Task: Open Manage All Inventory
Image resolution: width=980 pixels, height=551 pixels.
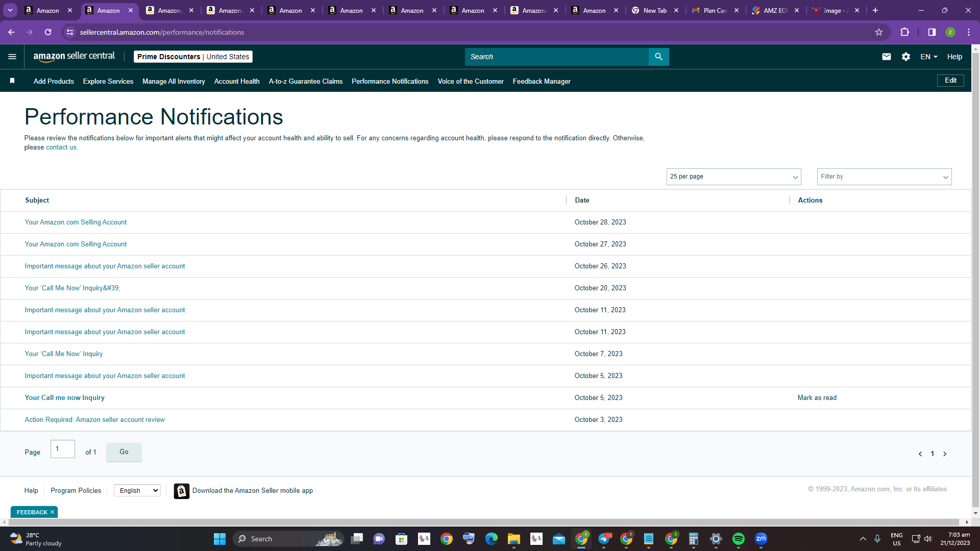Action: (174, 82)
